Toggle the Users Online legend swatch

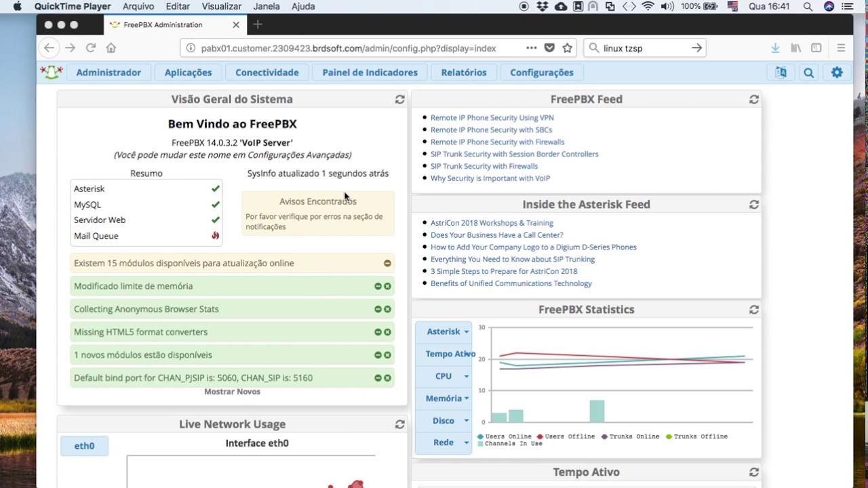(481, 436)
